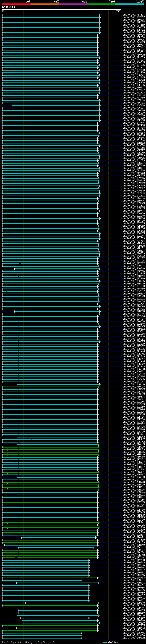The image size is (146, 644).
Task: Select label UniRef100_P29684
Action: 134,266
